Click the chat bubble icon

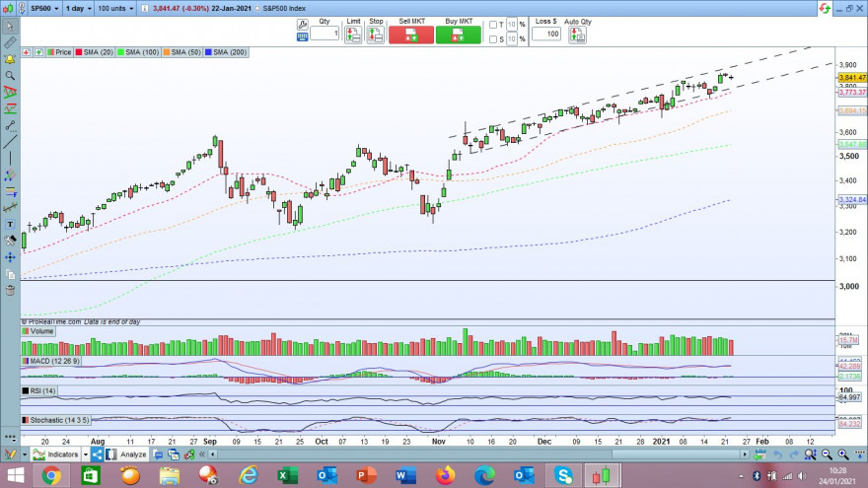(x=159, y=454)
